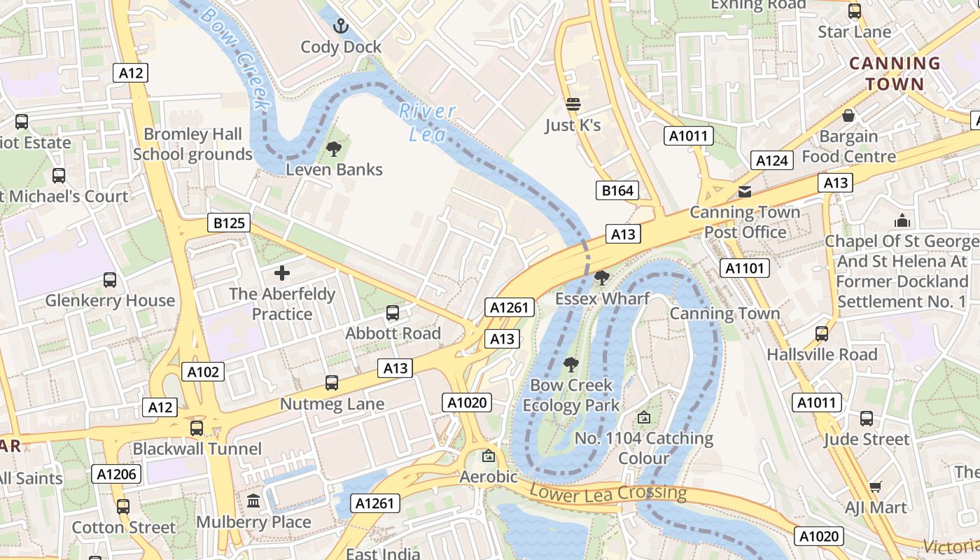980x560 pixels.
Task: Select the Star Lane bus stop icon
Action: 855,11
